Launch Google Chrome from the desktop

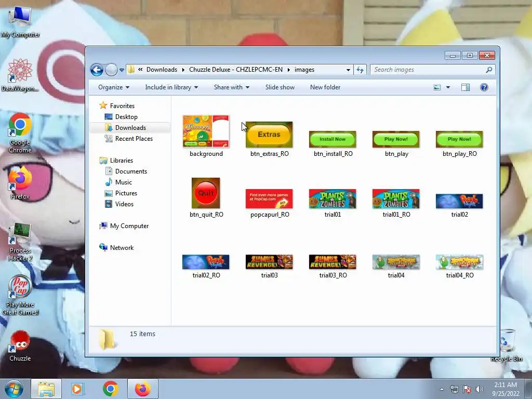click(20, 133)
